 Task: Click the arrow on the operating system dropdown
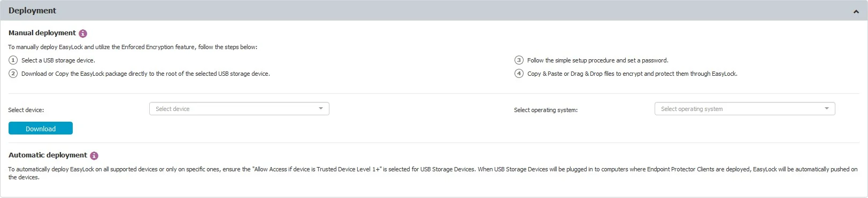point(827,108)
